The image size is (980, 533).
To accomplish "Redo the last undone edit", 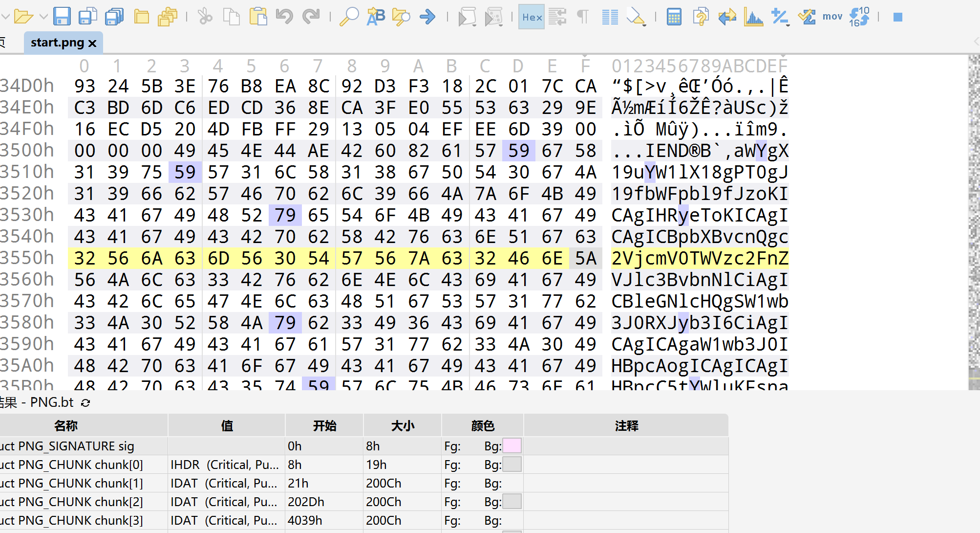I will [x=311, y=17].
